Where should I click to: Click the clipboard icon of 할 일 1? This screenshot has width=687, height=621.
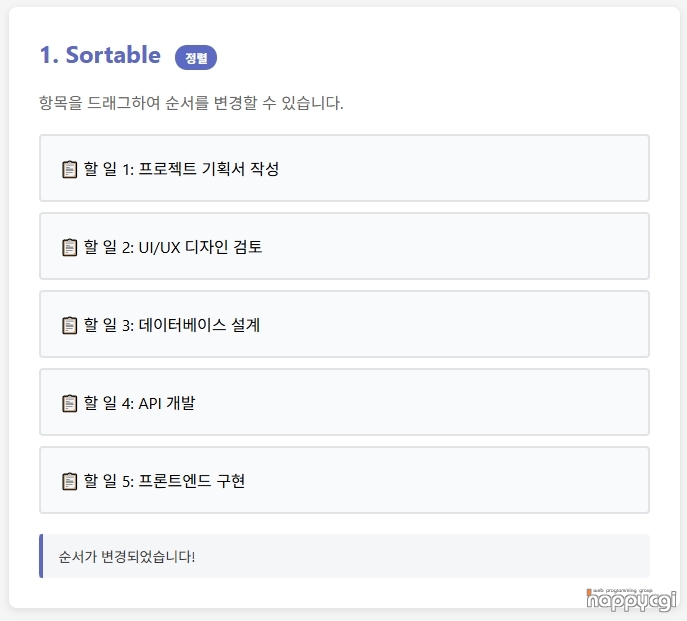click(x=69, y=169)
